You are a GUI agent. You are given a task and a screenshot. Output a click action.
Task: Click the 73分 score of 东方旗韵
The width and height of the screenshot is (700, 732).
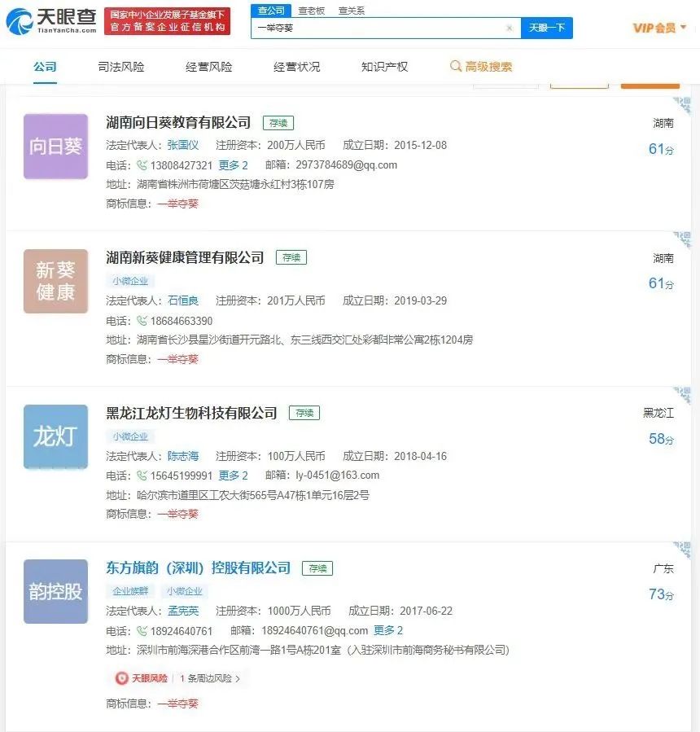click(x=661, y=594)
